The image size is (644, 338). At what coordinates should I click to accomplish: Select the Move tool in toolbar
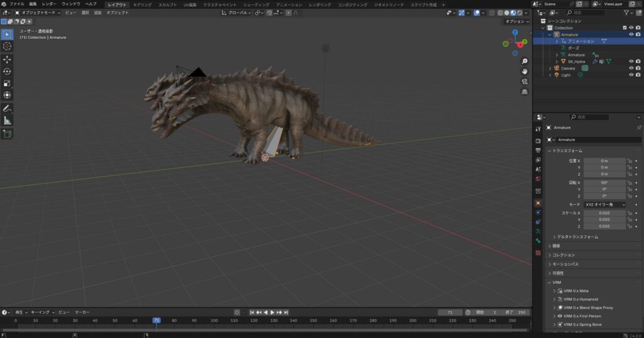[x=7, y=60]
